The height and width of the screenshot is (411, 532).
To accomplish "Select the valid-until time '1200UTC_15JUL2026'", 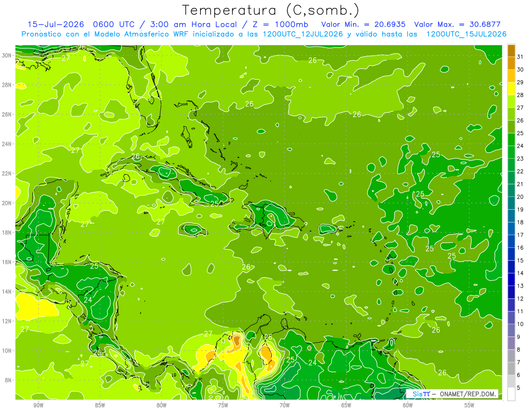I will click(466, 34).
